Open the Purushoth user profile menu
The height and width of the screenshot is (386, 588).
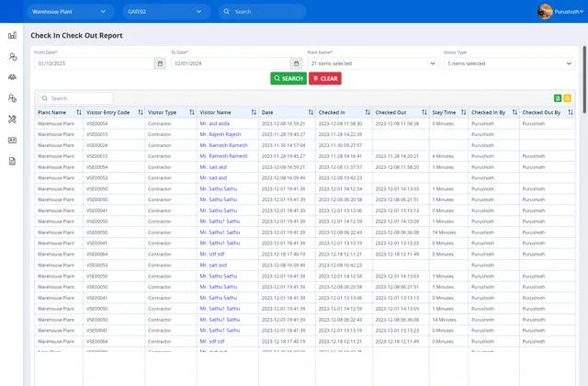pyautogui.click(x=561, y=11)
